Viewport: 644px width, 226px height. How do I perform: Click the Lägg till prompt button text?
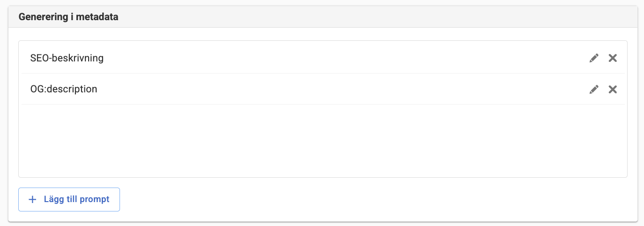(x=76, y=199)
